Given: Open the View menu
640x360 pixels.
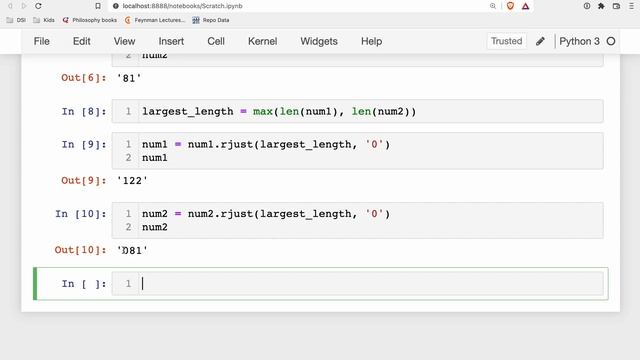Looking at the screenshot, I should click(124, 41).
